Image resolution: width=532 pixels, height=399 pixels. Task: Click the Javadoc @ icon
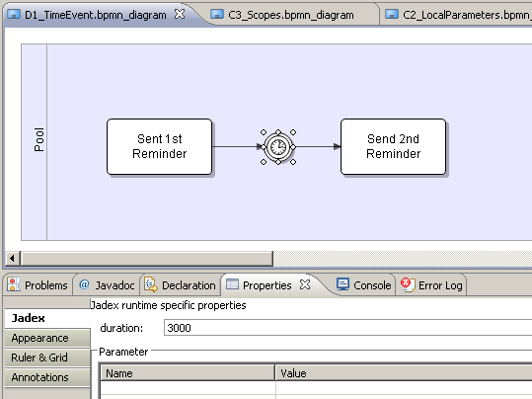click(84, 284)
